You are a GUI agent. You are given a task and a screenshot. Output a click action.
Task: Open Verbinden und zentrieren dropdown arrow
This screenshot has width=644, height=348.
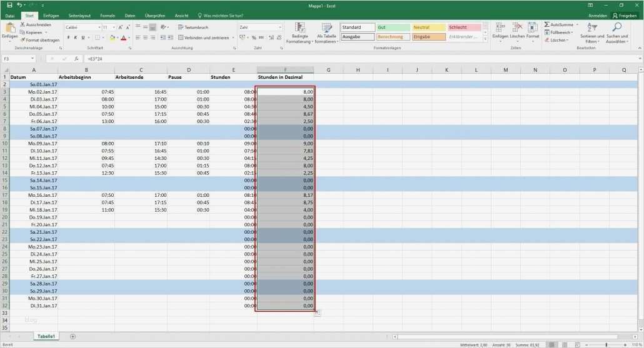point(233,37)
